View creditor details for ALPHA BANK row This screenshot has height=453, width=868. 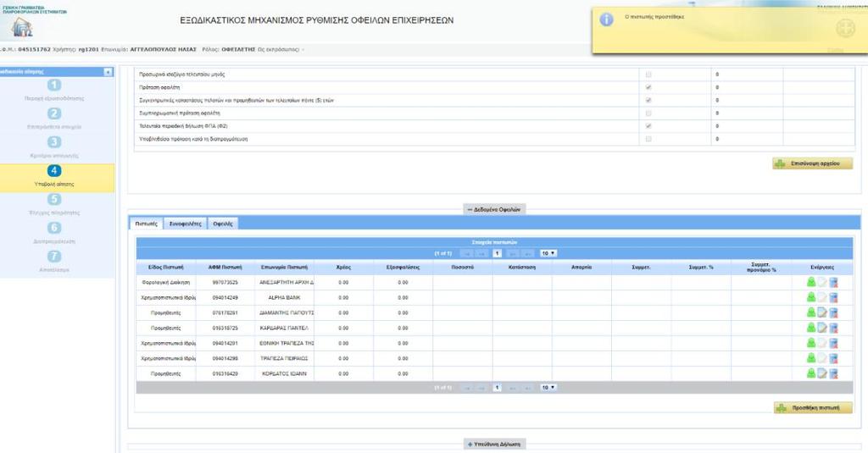[811, 297]
